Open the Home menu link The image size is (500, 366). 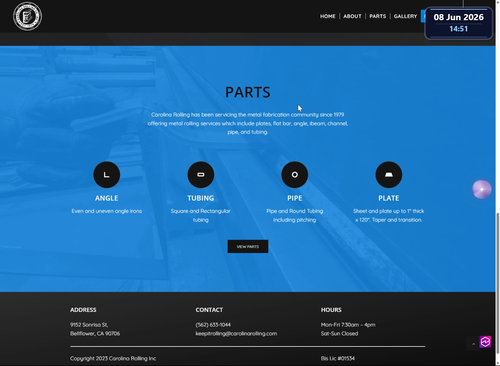point(327,16)
